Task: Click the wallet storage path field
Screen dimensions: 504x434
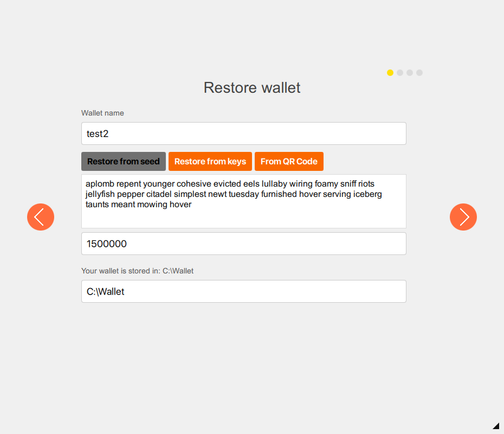Action: (x=243, y=291)
